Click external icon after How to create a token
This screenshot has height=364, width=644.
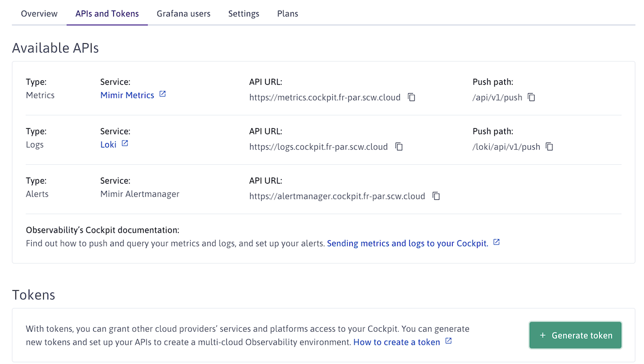(449, 341)
